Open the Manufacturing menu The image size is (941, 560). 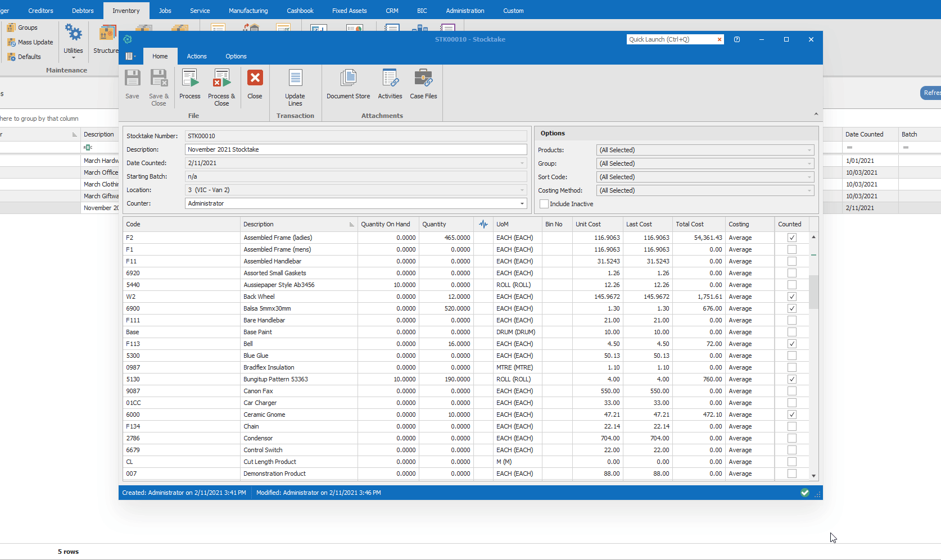(248, 11)
